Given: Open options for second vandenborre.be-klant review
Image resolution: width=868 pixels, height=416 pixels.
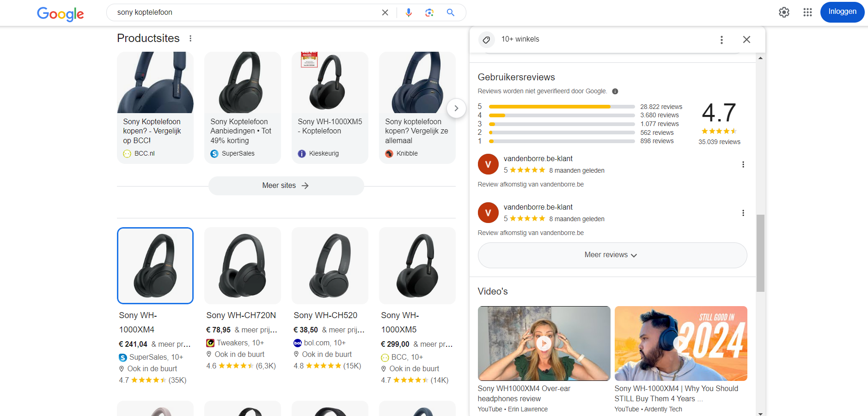Looking at the screenshot, I should click(x=743, y=213).
